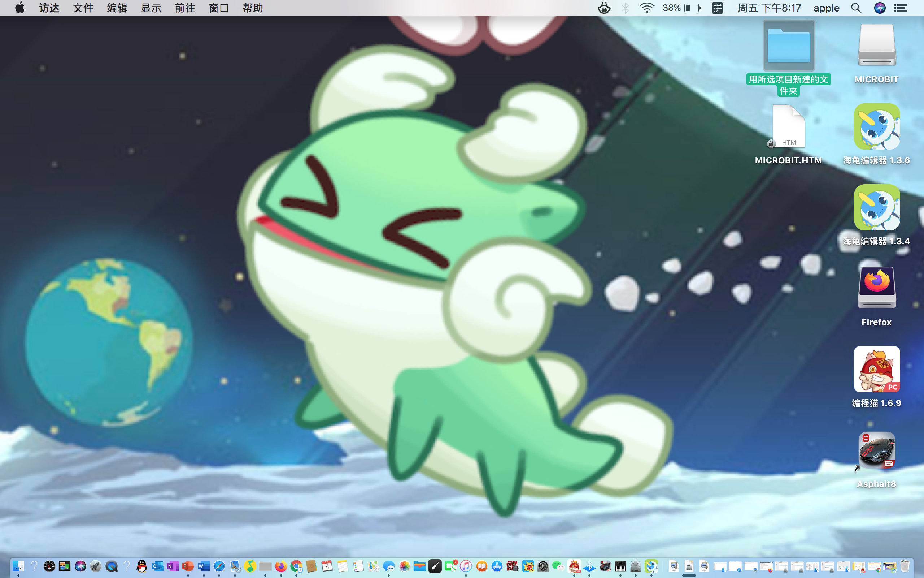Image resolution: width=924 pixels, height=578 pixels.
Task: Open the 访达 menu
Action: (x=49, y=8)
